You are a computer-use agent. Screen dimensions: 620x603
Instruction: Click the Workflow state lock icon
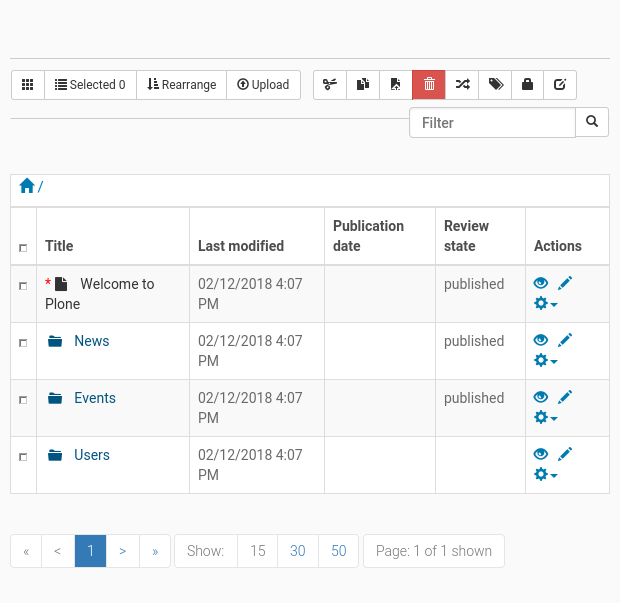click(527, 85)
